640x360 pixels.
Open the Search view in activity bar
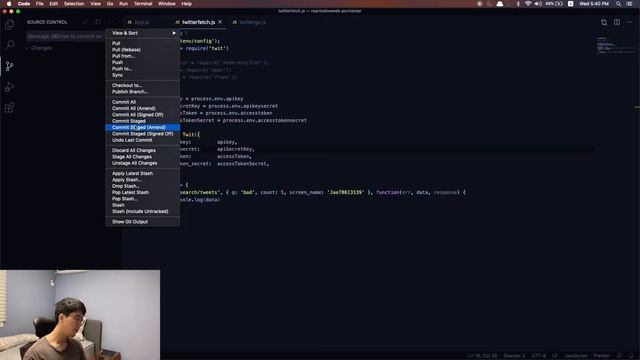[x=9, y=44]
